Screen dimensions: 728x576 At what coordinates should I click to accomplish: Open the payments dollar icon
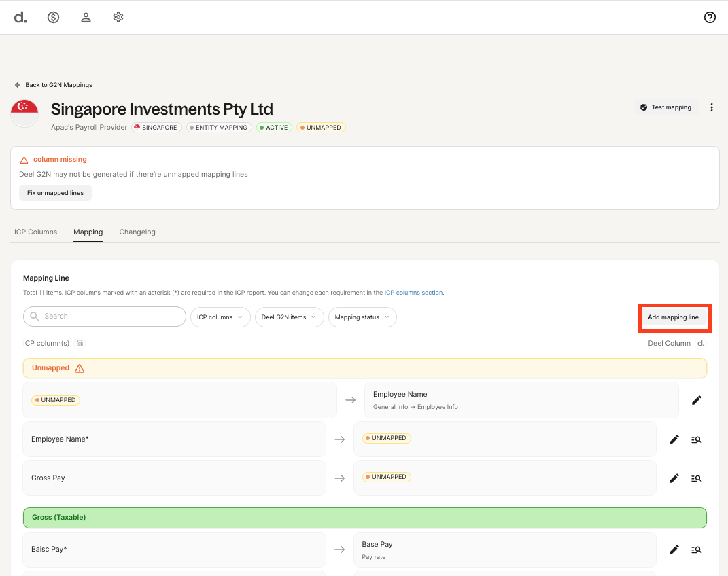53,18
